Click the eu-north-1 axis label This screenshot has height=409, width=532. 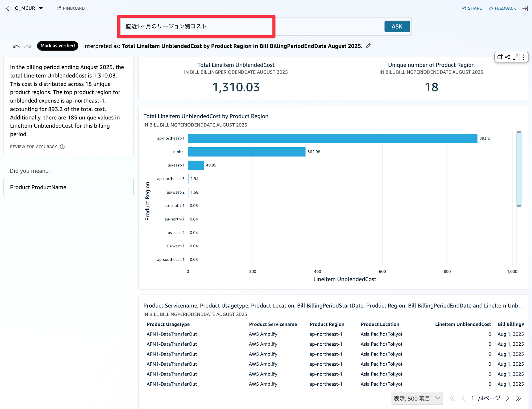174,219
